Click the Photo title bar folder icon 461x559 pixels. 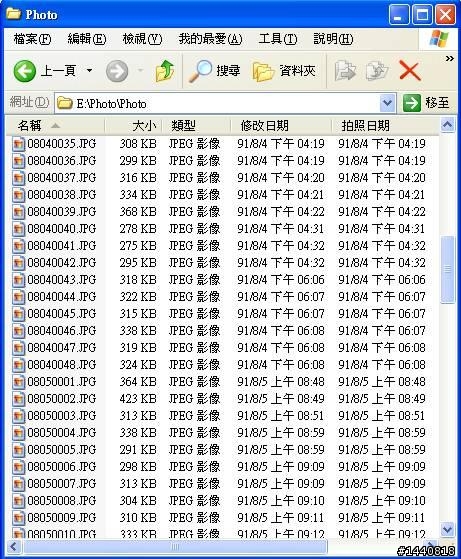14,14
